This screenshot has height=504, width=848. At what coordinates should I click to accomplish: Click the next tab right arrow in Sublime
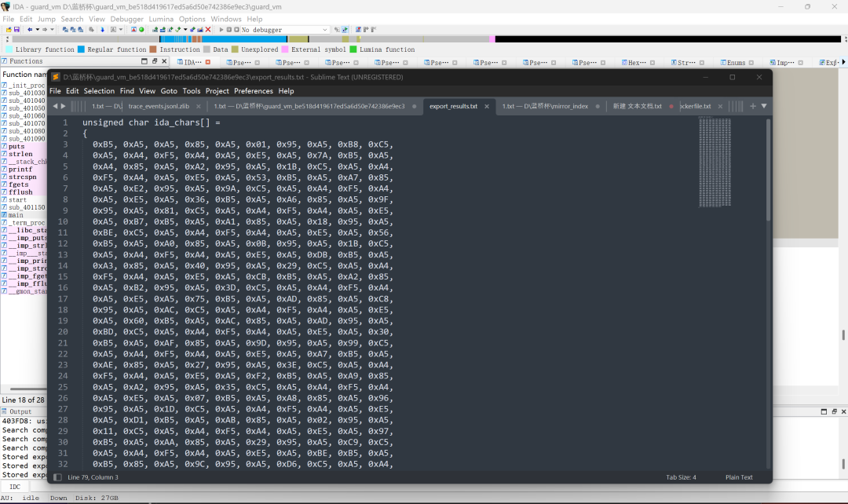tap(64, 106)
